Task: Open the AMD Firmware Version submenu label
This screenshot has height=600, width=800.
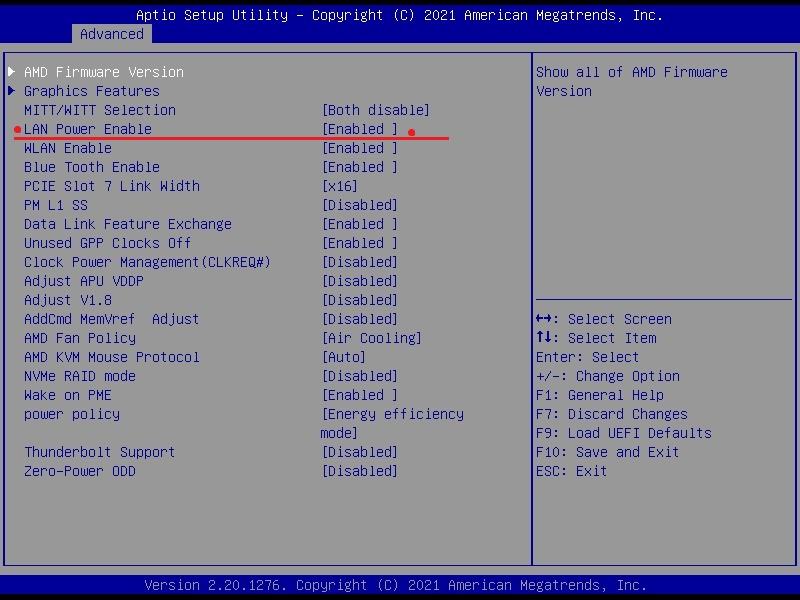Action: (x=104, y=72)
